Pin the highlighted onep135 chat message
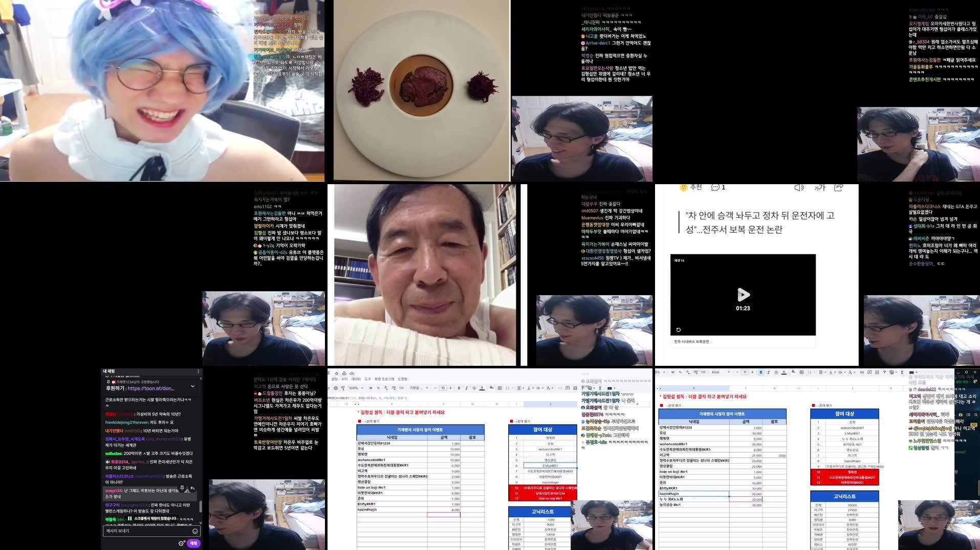The image size is (980, 550). [x=183, y=489]
